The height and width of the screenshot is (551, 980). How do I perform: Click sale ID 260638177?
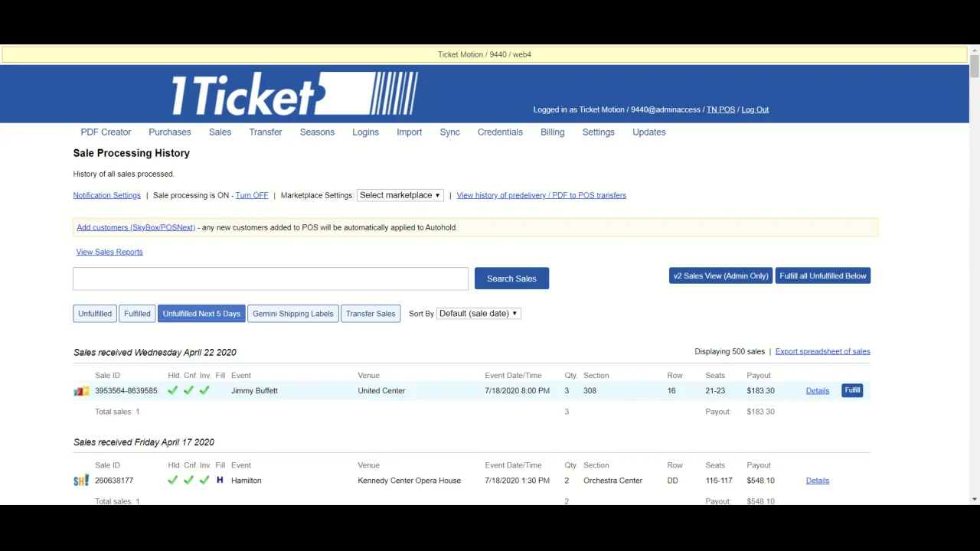[114, 481]
